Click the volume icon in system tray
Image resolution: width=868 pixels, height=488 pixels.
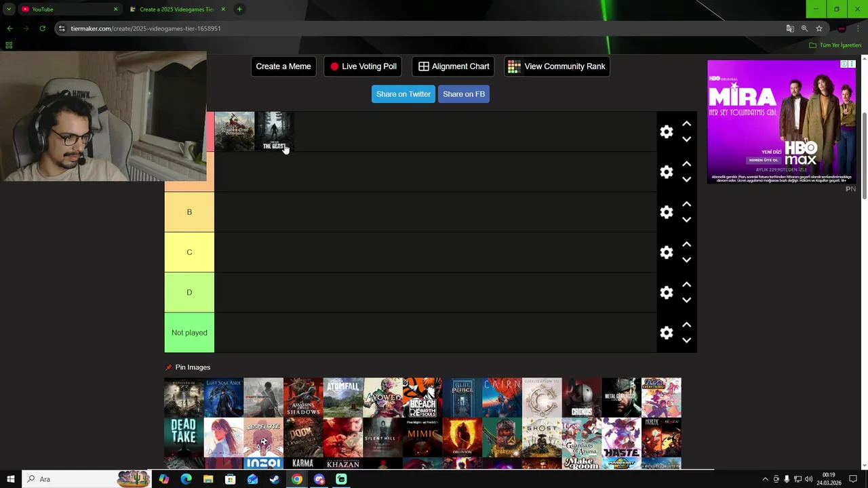808,479
